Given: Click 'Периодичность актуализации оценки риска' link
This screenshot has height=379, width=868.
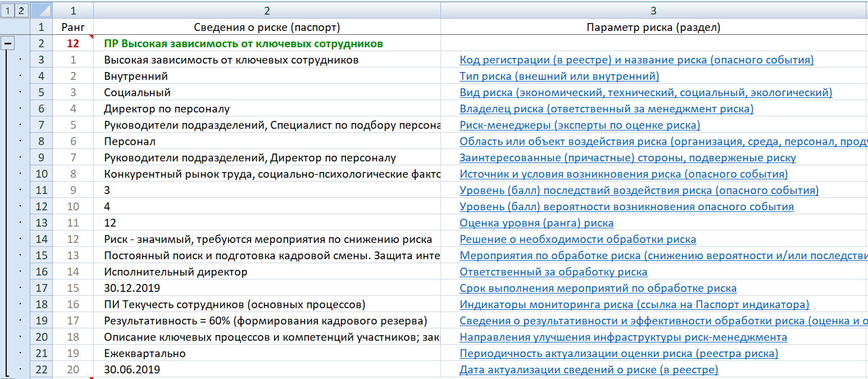Looking at the screenshot, I should (619, 354).
